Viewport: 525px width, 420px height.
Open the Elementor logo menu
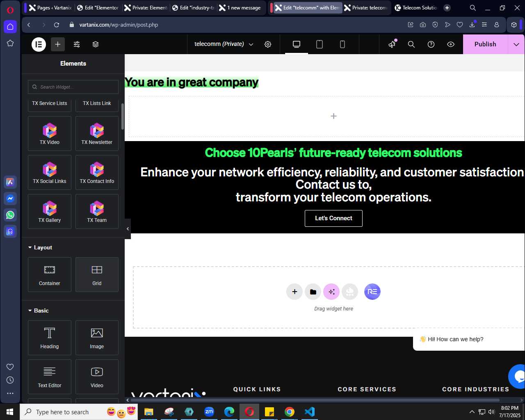tap(39, 44)
